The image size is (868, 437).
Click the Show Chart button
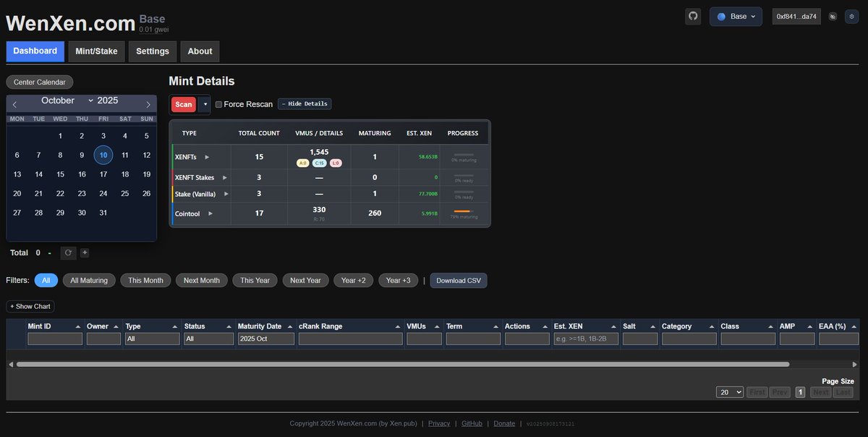point(30,307)
